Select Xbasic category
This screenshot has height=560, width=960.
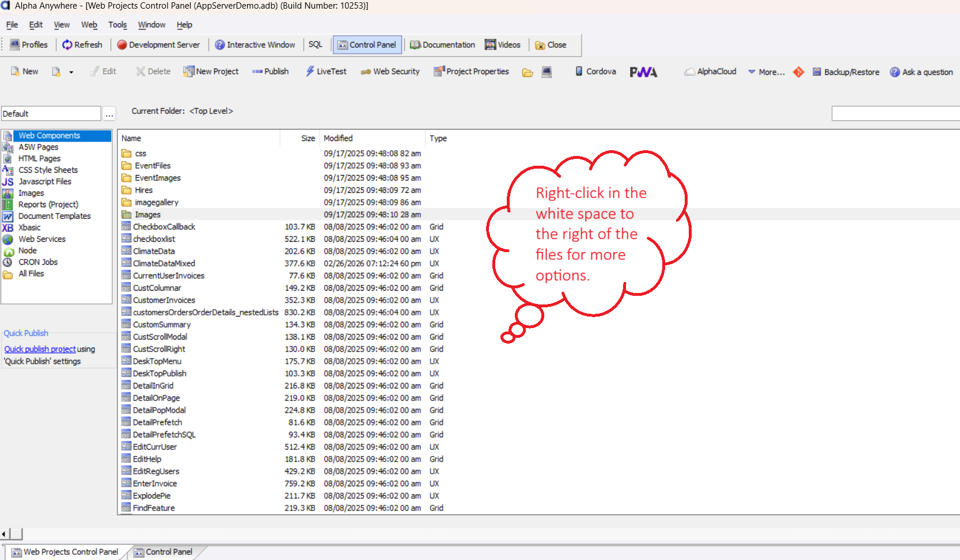tap(29, 228)
